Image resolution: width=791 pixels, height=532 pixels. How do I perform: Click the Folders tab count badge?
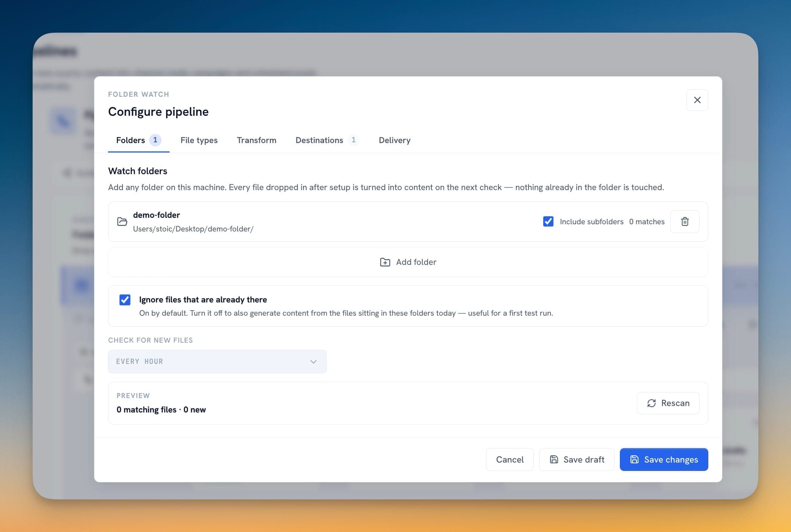(x=155, y=140)
